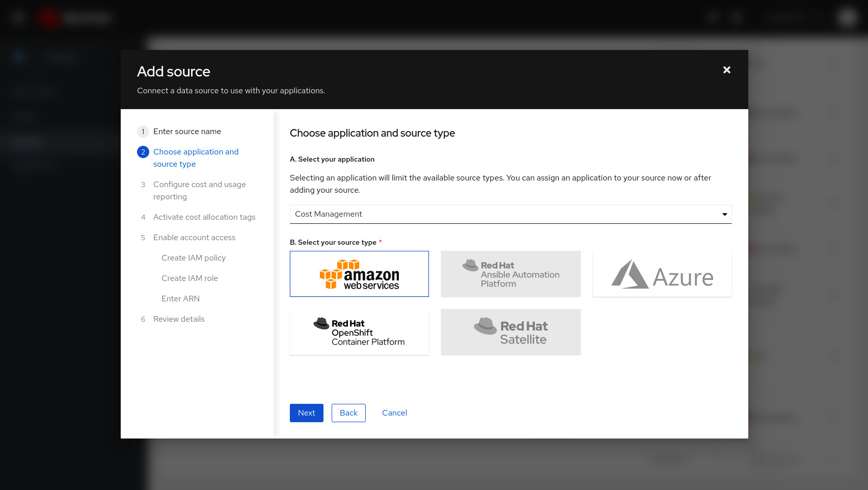This screenshot has width=868, height=490.
Task: Click the dropdown caret arrow in application selector
Action: pyautogui.click(x=724, y=214)
